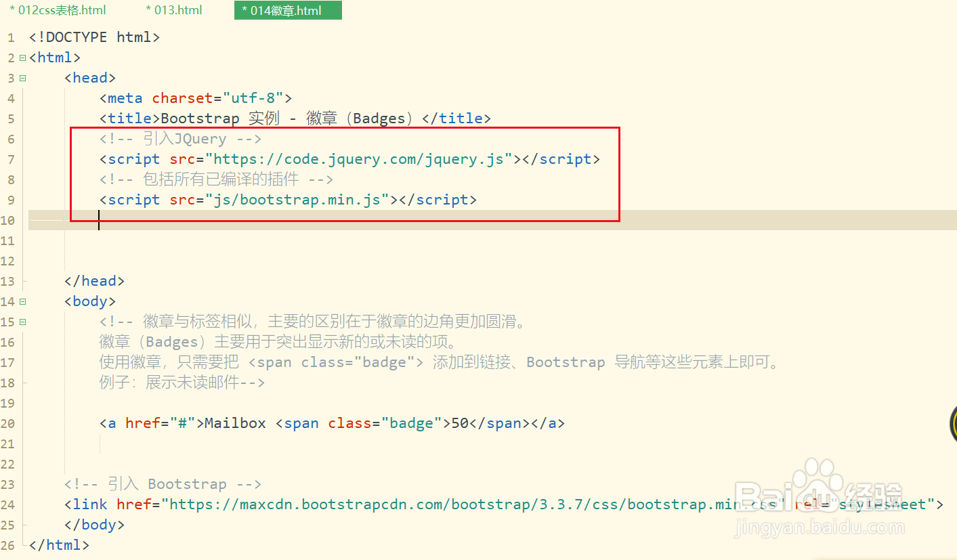Click line number 7 in the gutter
957x560 pixels.
[x=11, y=159]
